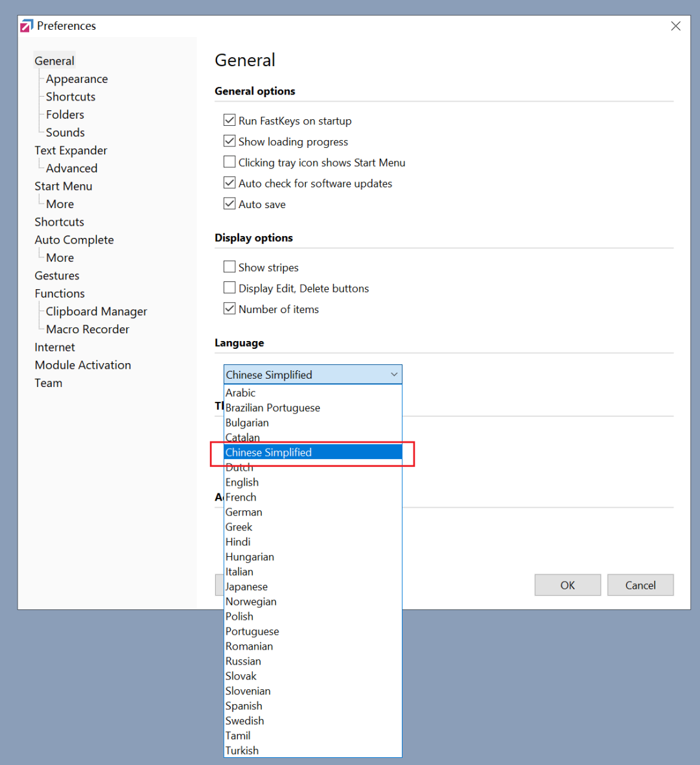Open the Folders preferences page
700x765 pixels.
(65, 115)
